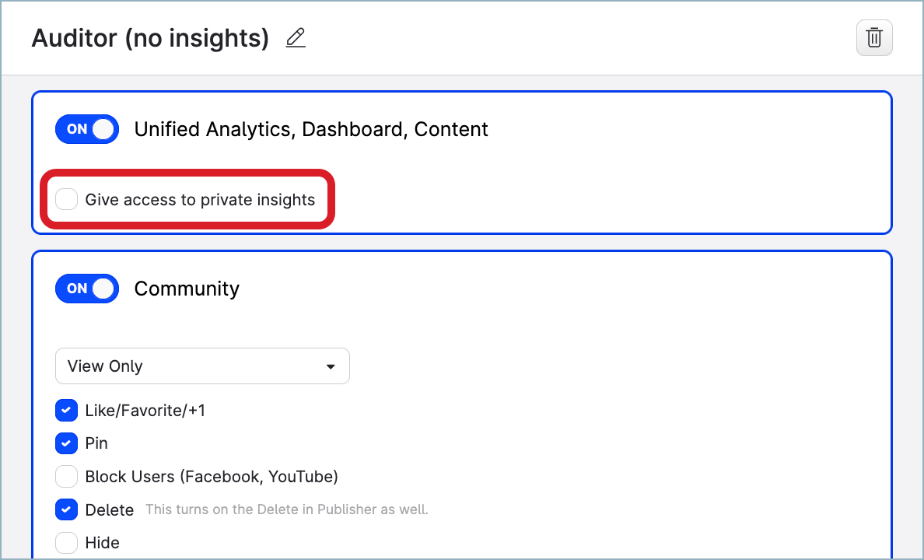
Task: Click the trash icon to delete role
Action: point(874,38)
